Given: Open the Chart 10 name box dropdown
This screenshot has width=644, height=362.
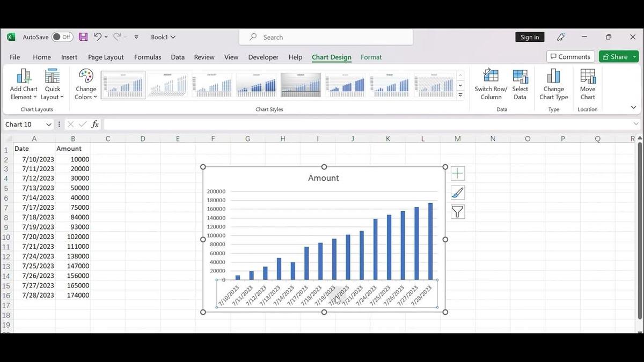Looking at the screenshot, I should [x=49, y=124].
